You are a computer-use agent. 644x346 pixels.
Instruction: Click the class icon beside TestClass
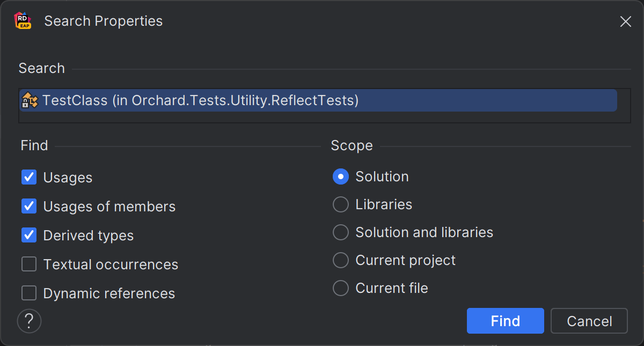coord(30,100)
